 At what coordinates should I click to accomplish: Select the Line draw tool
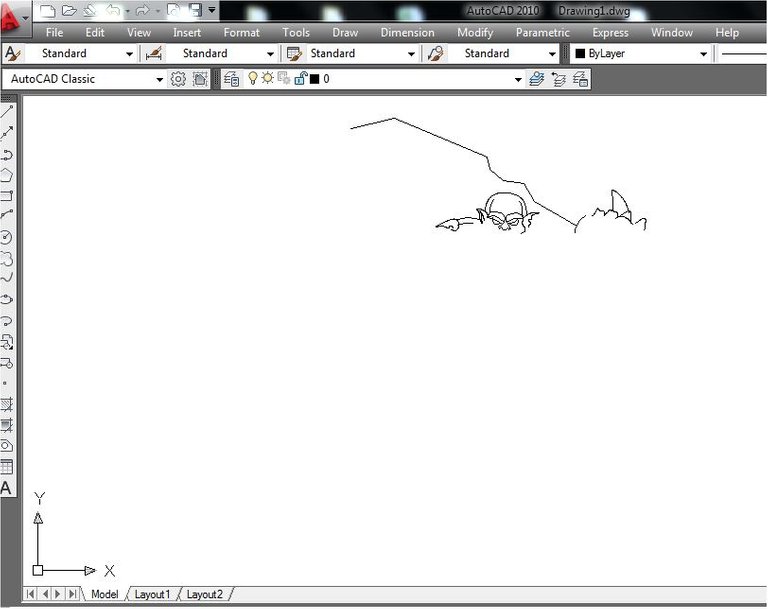coord(7,112)
